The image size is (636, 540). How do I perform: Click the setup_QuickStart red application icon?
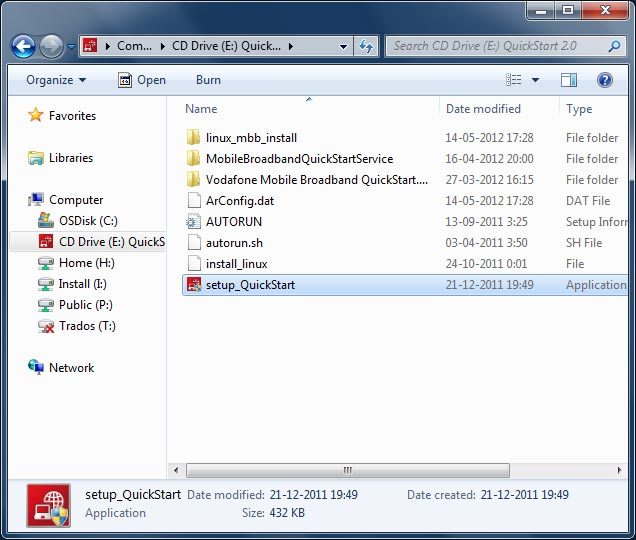(194, 285)
